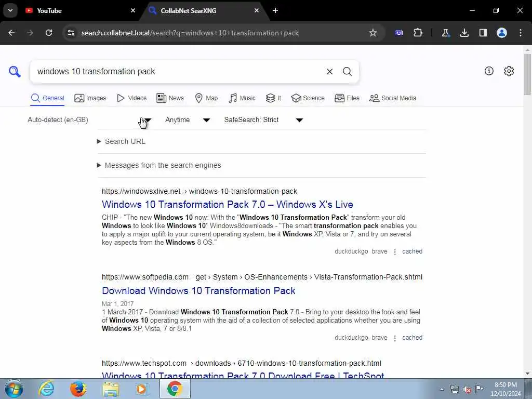The image size is (532, 399).
Task: Toggle the side panel icon
Action: 483,33
